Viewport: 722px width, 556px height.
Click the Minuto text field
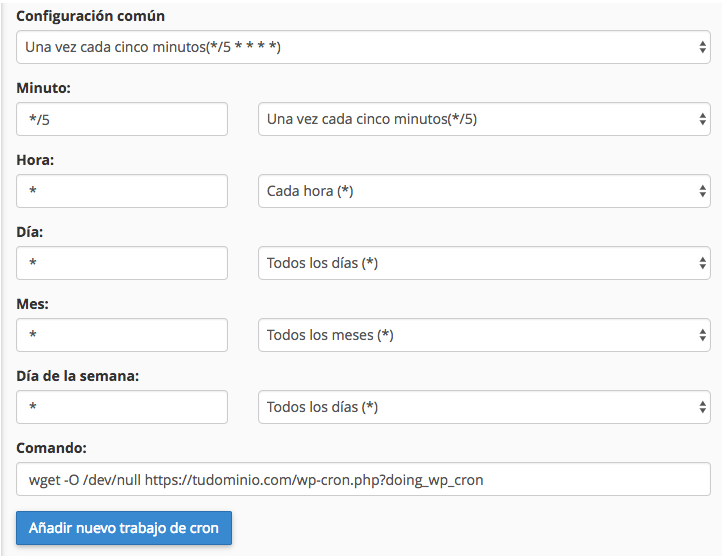pyautogui.click(x=122, y=119)
